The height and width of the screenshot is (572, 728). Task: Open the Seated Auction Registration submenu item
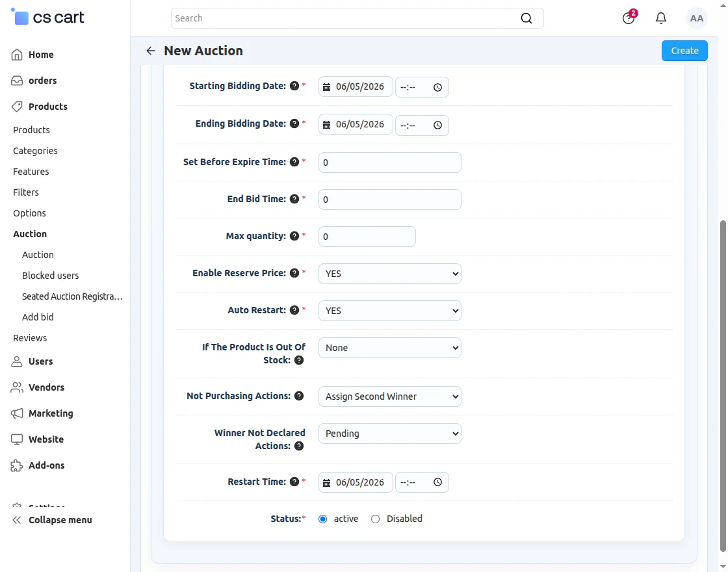tap(72, 296)
